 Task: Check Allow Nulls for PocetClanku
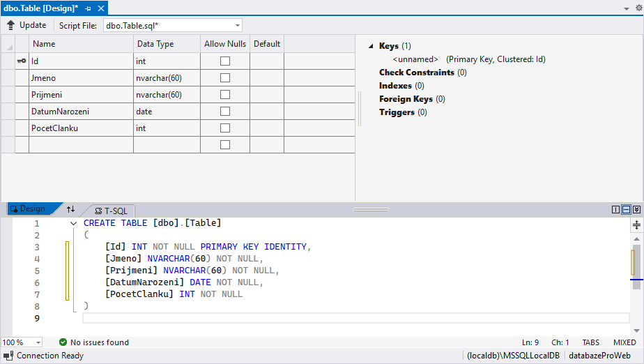click(224, 128)
